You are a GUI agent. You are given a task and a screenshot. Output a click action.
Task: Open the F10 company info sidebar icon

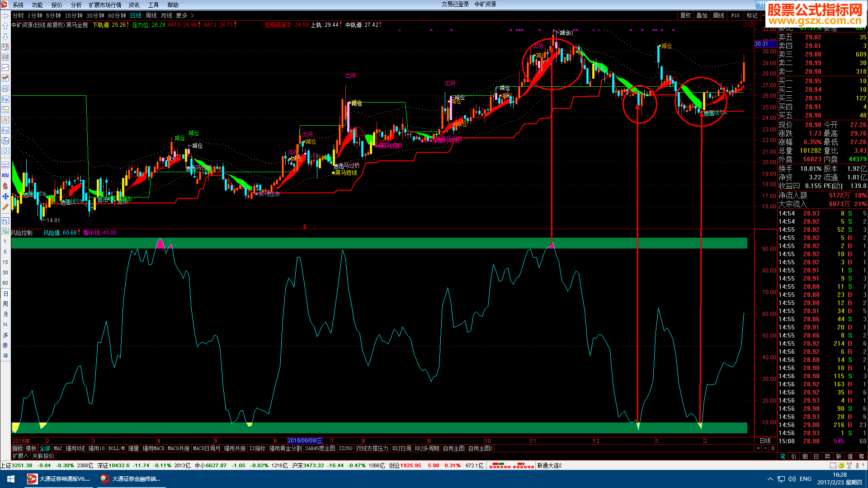[5, 99]
